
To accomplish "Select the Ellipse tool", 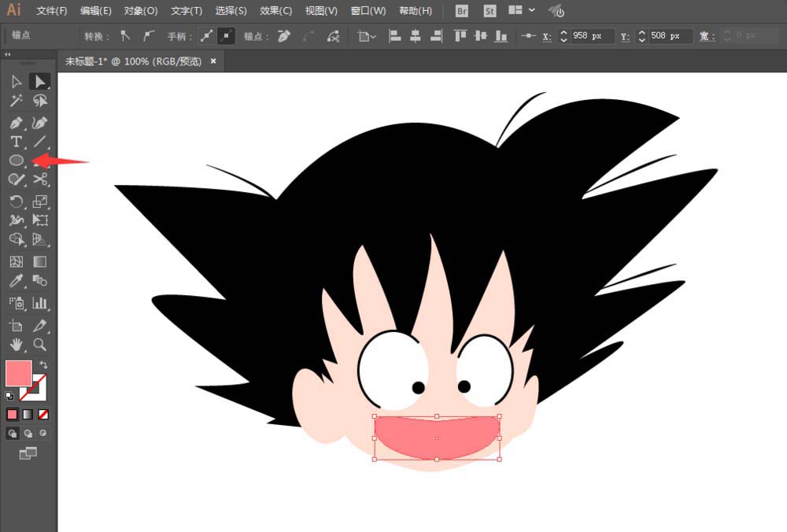I will 16,161.
